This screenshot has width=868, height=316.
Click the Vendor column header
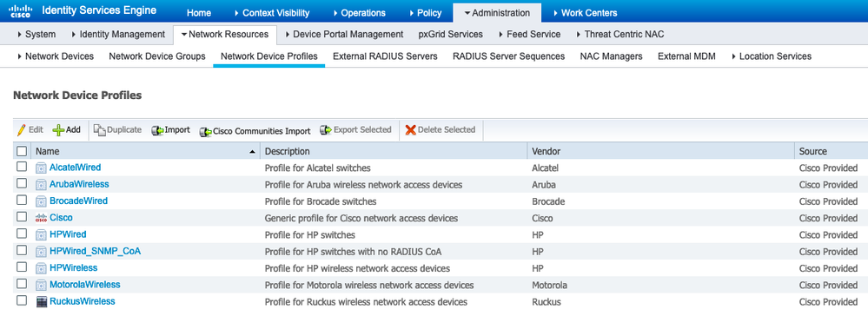point(660,151)
